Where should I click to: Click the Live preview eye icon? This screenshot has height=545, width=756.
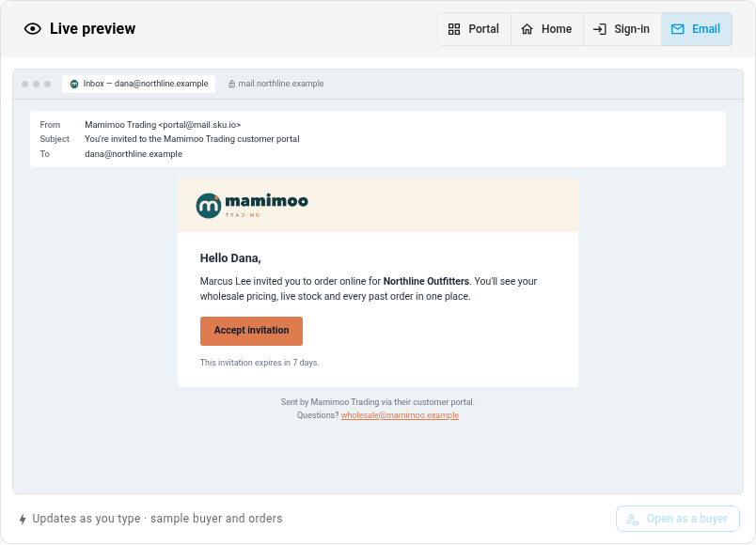pyautogui.click(x=33, y=29)
